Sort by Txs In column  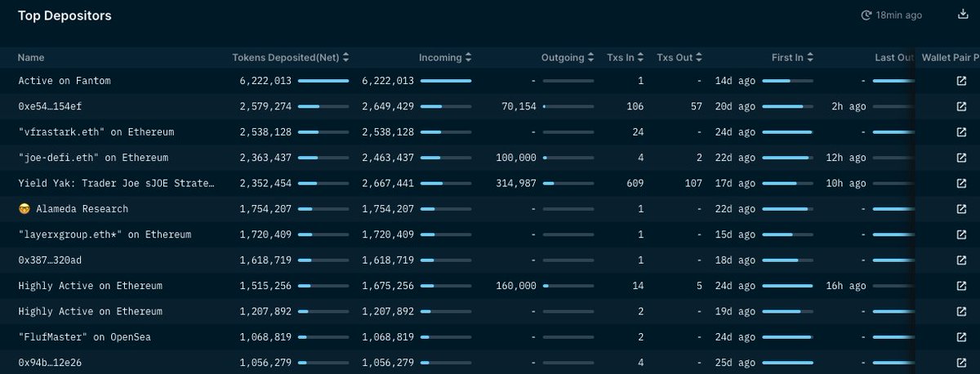click(x=626, y=57)
